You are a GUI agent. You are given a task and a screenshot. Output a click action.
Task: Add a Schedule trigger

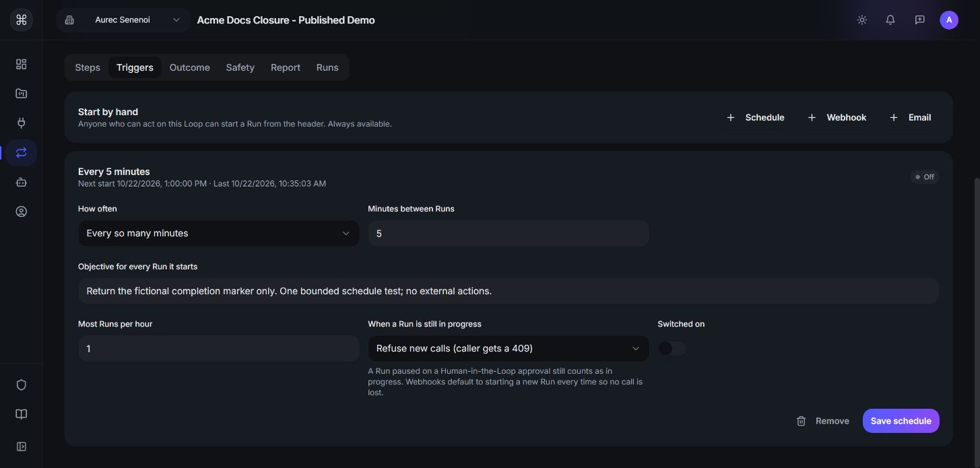point(756,117)
